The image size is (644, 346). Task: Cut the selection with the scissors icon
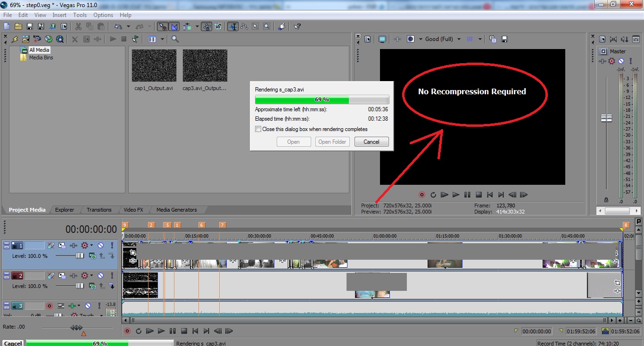[x=78, y=26]
